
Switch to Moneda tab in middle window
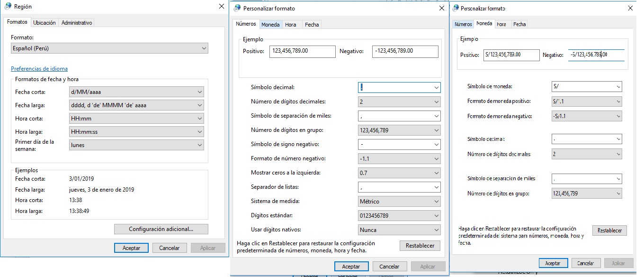(271, 25)
